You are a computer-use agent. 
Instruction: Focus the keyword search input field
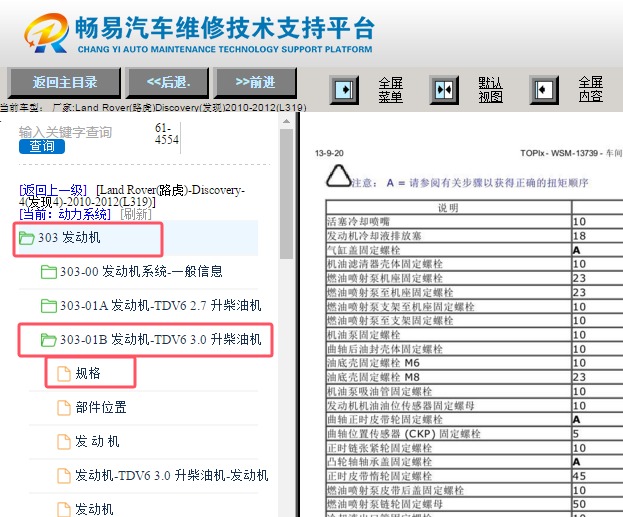click(x=80, y=131)
